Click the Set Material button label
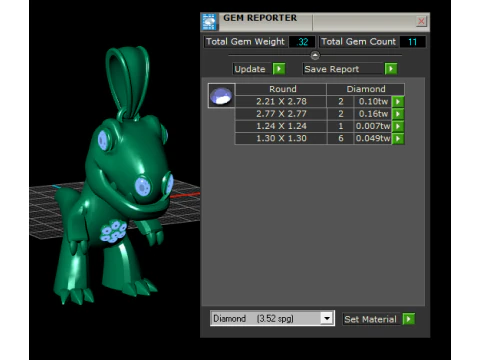The width and height of the screenshot is (480, 360). [x=371, y=319]
